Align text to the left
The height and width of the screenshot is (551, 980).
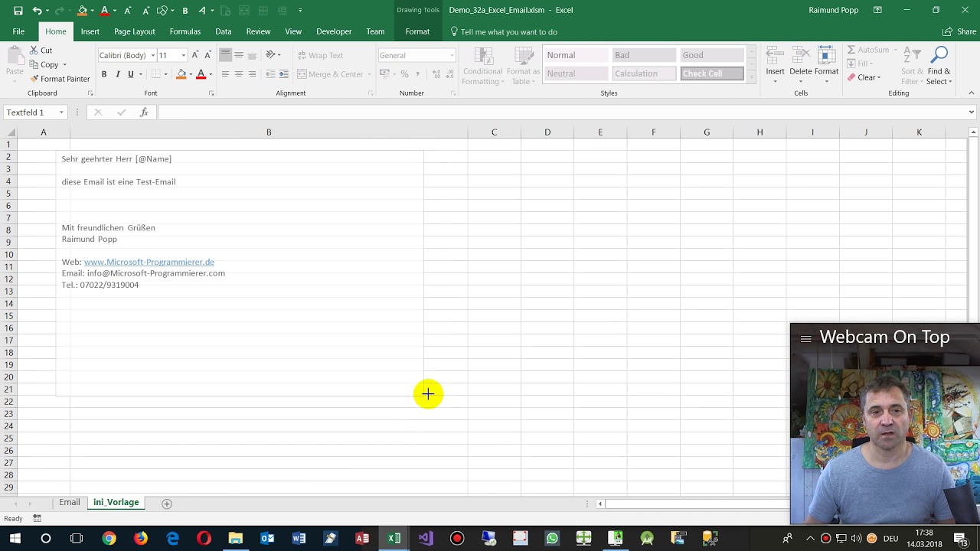pos(225,74)
